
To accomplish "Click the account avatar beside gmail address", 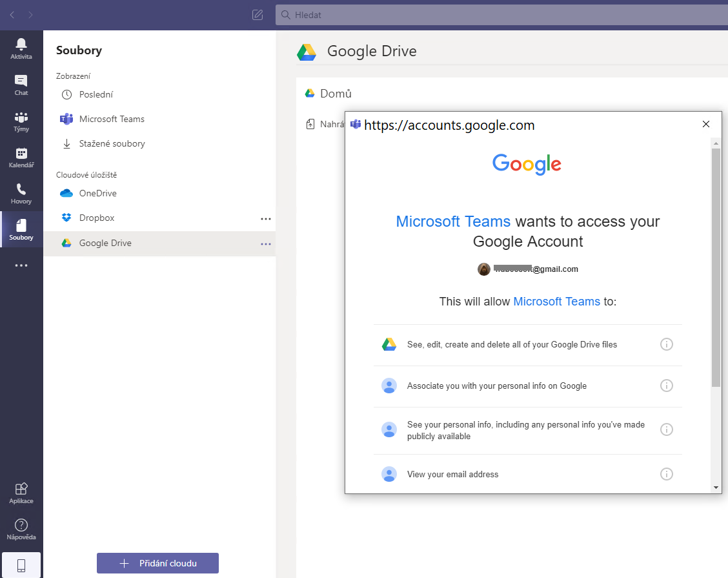I will pyautogui.click(x=484, y=269).
